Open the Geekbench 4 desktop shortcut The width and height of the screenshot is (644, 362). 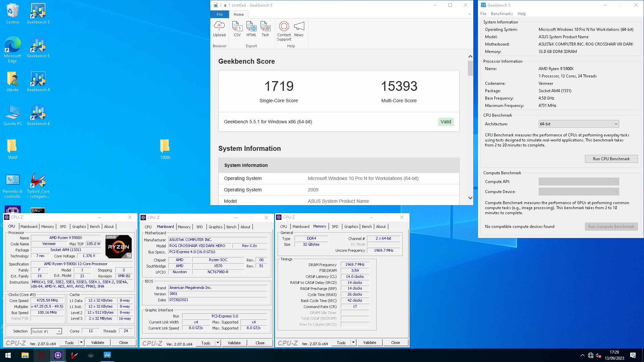click(38, 81)
